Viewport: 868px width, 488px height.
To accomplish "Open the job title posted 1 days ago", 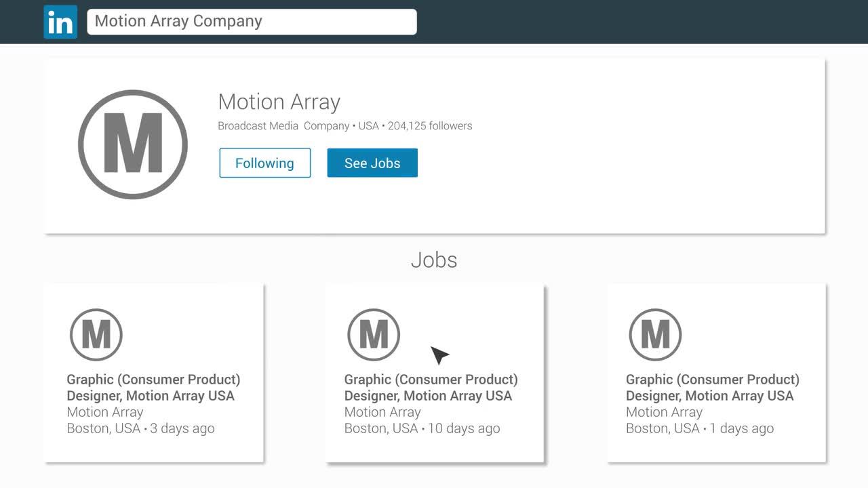I will tap(712, 388).
